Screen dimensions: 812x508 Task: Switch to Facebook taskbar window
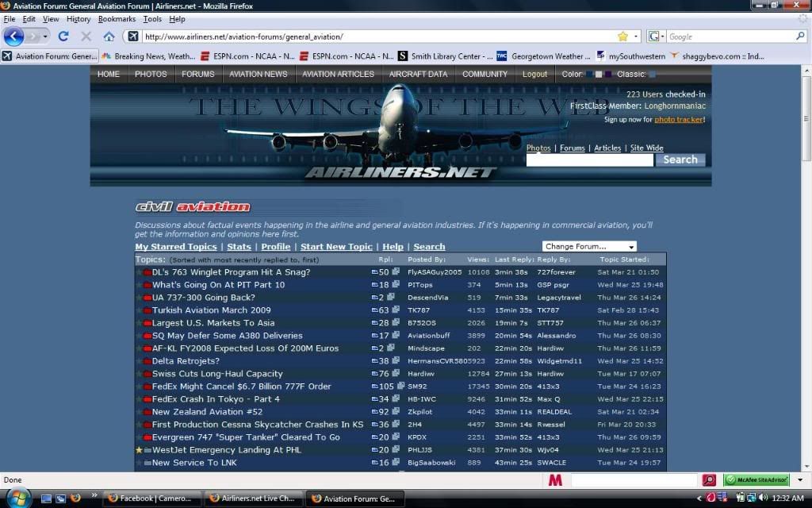point(151,498)
